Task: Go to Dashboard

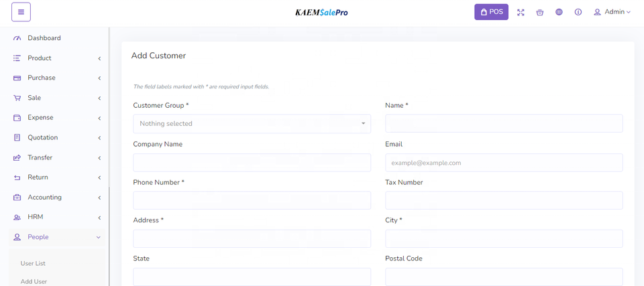Action: click(x=44, y=38)
